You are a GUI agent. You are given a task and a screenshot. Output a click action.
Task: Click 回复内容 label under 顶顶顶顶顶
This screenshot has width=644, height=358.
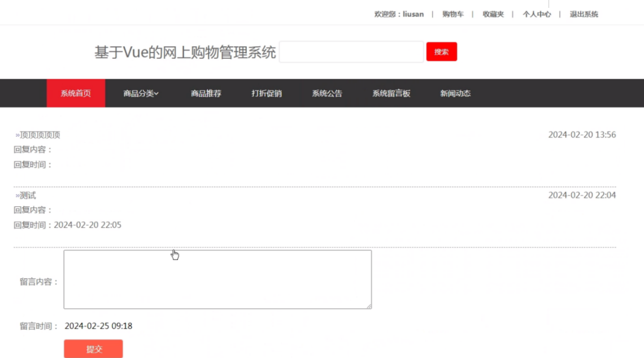tap(33, 150)
